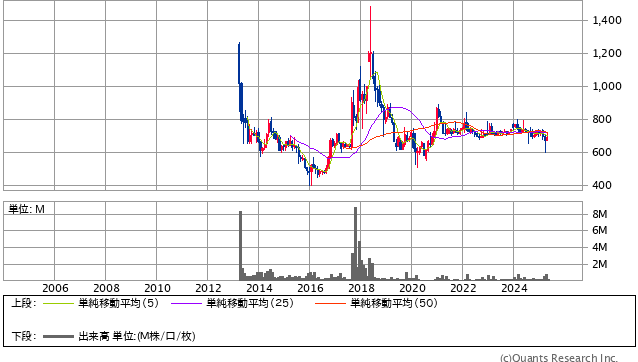This screenshot has width=638, height=362.
Task: Click the 1,400 price axis label
Action: 607,20
